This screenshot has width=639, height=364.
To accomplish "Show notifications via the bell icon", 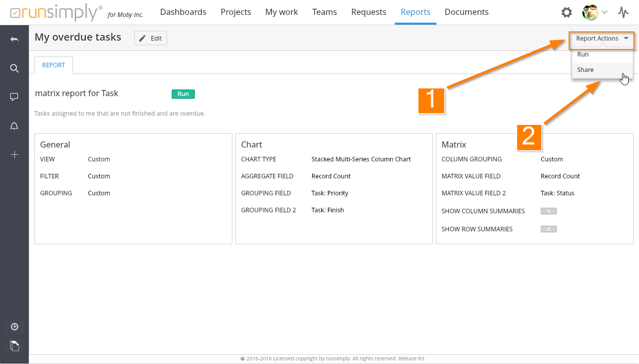I will 14,126.
